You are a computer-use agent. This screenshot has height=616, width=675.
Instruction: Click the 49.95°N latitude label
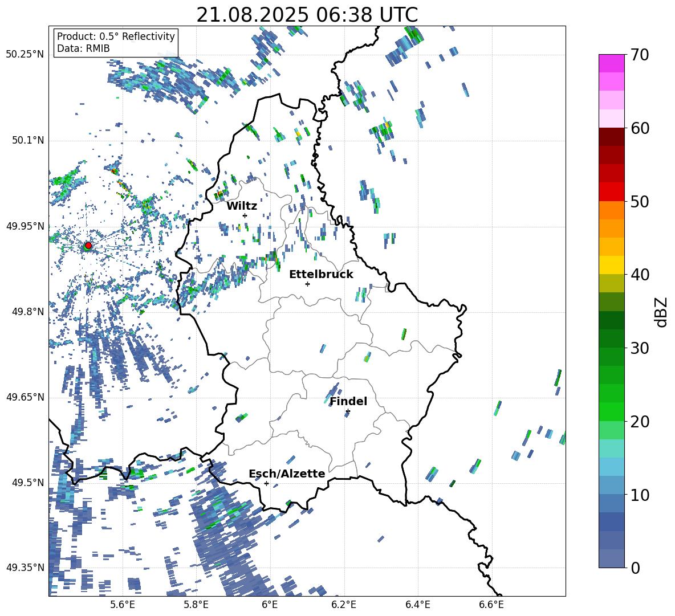tap(25, 226)
